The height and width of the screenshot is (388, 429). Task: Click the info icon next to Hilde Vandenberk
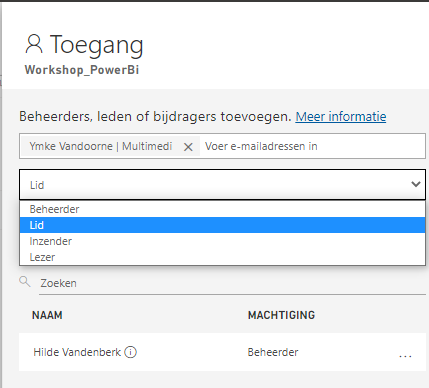130,352
